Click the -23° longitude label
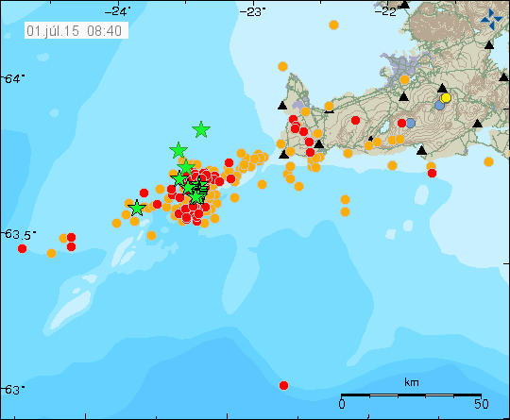Image resolution: width=510 pixels, height=420 pixels. coord(253,12)
